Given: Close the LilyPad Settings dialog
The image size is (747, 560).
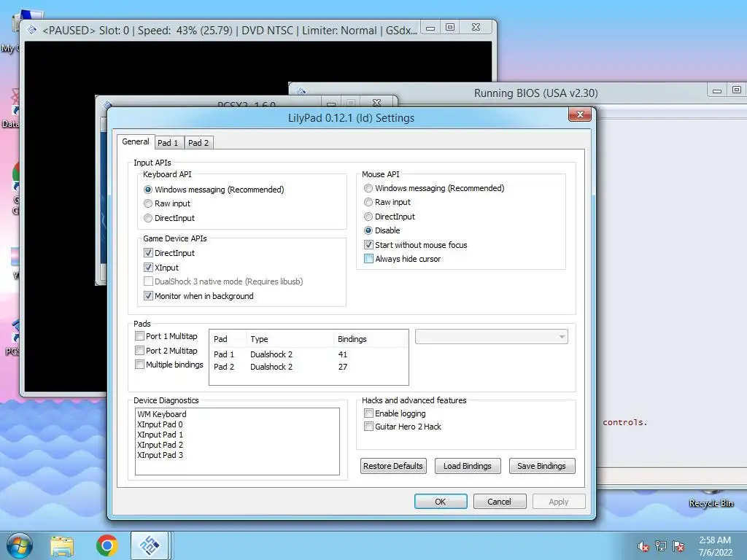Looking at the screenshot, I should (580, 114).
